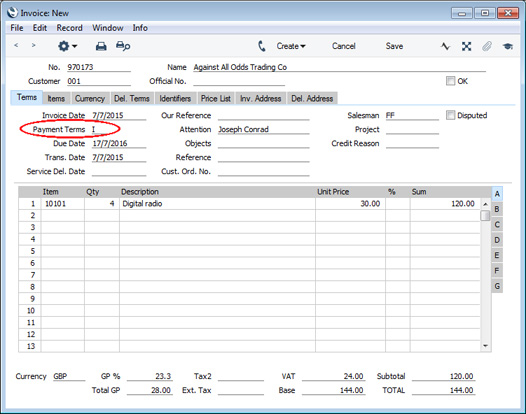The image size is (526, 414).
Task: Go to the previous record arrow
Action: pyautogui.click(x=16, y=45)
